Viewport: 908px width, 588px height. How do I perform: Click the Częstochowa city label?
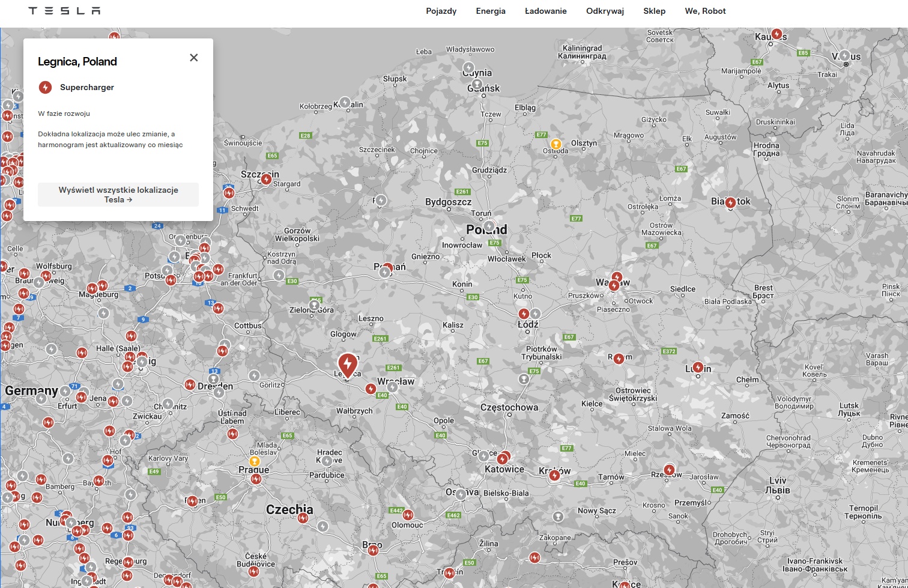pos(509,407)
